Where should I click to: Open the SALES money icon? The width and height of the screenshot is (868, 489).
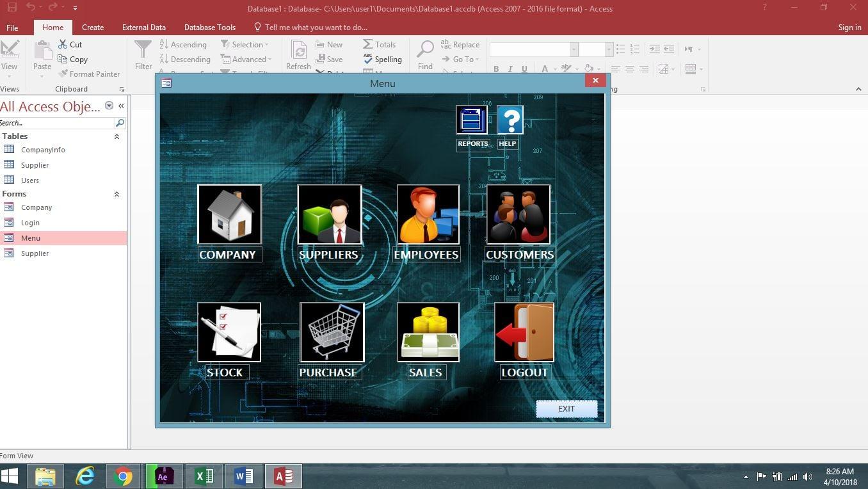[x=427, y=332]
